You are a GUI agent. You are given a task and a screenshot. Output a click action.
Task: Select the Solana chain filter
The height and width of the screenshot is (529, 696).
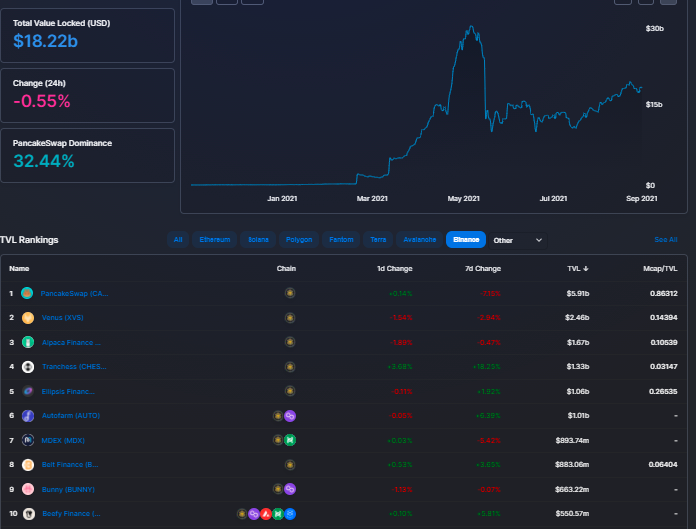(258, 240)
